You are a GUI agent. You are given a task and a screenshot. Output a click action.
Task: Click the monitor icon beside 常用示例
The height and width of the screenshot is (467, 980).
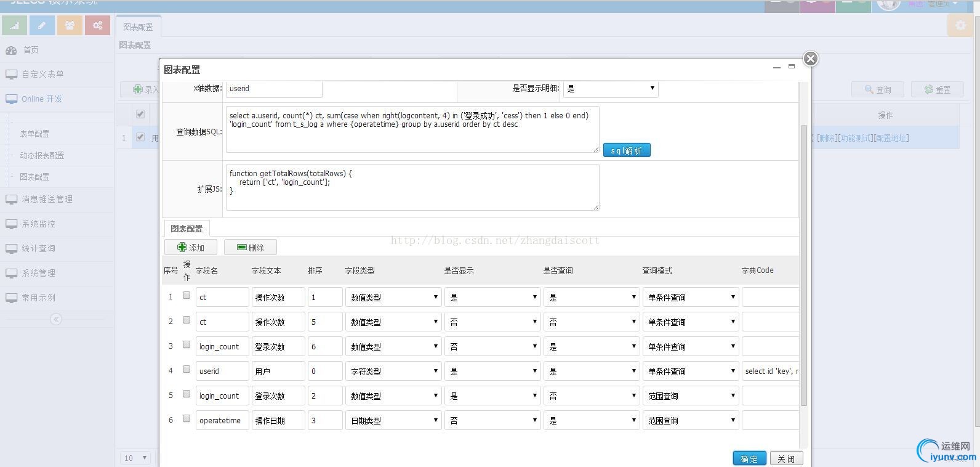[11, 298]
